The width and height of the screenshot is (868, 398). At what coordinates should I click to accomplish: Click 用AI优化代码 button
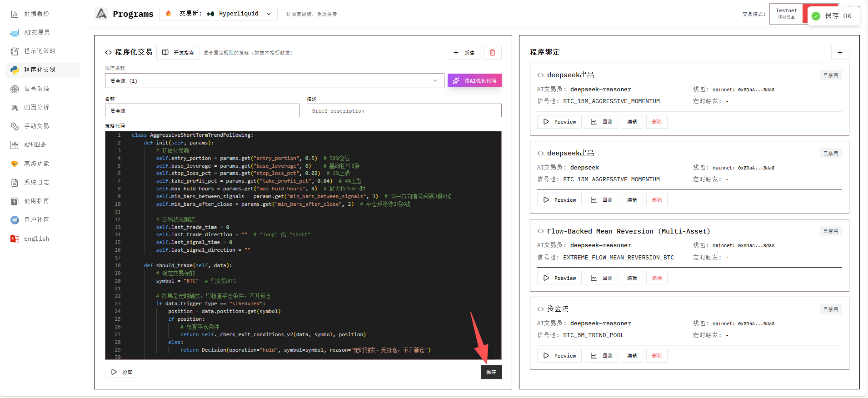pyautogui.click(x=474, y=81)
